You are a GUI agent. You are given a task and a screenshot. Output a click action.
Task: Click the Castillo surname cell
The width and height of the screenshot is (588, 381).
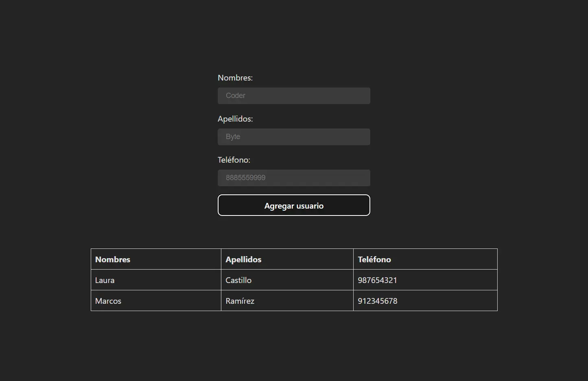click(x=238, y=280)
